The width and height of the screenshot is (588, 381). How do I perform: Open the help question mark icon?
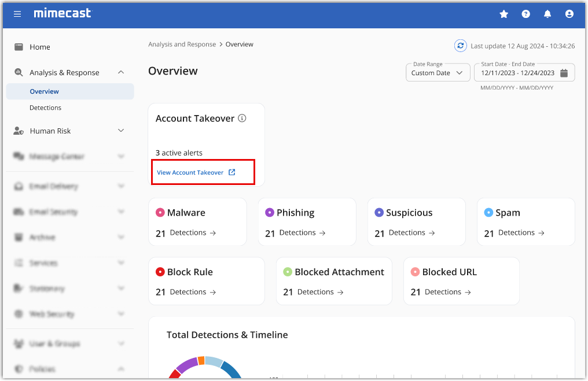525,14
